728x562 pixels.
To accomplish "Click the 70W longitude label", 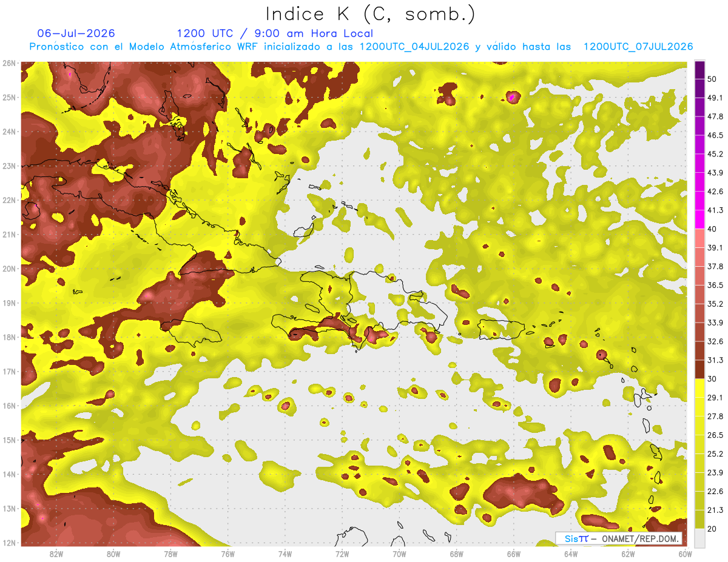I will (399, 554).
